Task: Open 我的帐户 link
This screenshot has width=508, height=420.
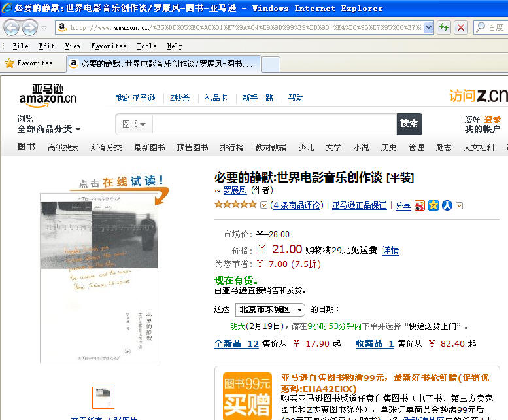Action: [483, 130]
